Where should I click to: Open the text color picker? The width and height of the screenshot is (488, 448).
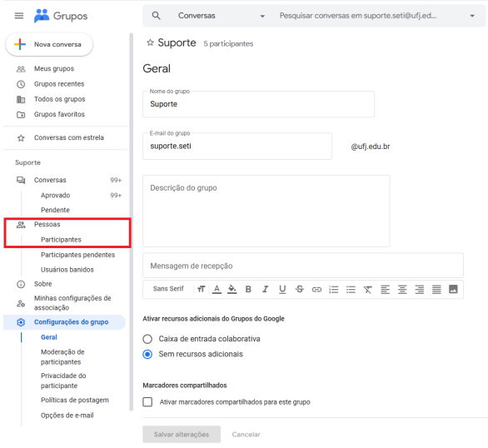pos(217,289)
